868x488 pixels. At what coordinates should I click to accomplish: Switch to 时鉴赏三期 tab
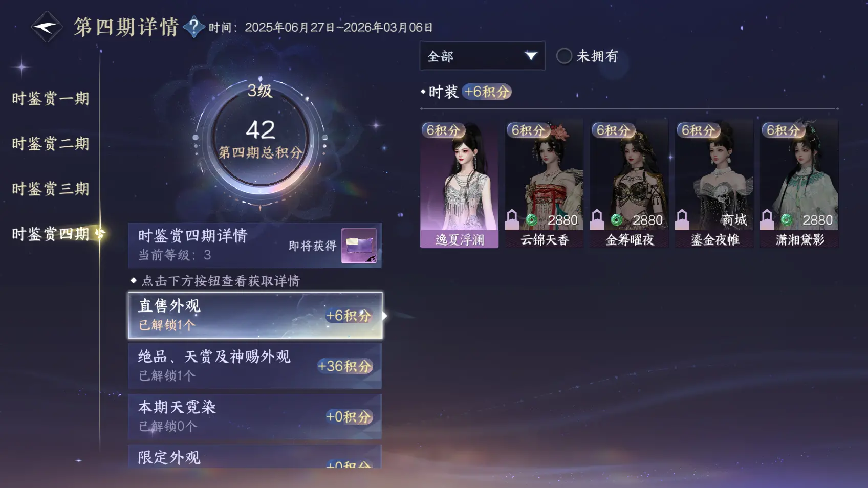pos(50,189)
